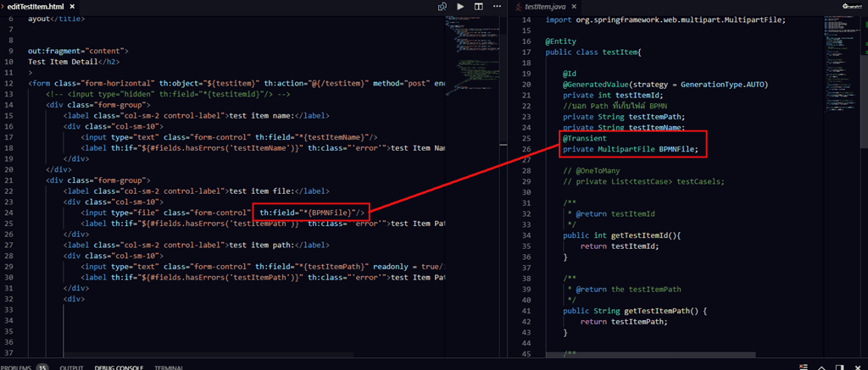Click line number 34 in Java gutter
The height and width of the screenshot is (370, 868).
tap(526, 235)
